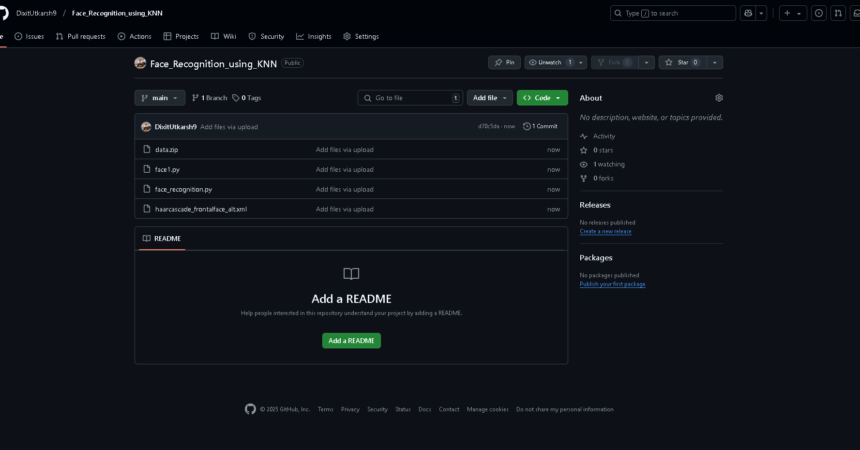860x450 pixels.
Task: Open face_recognition.py file
Action: (x=183, y=189)
